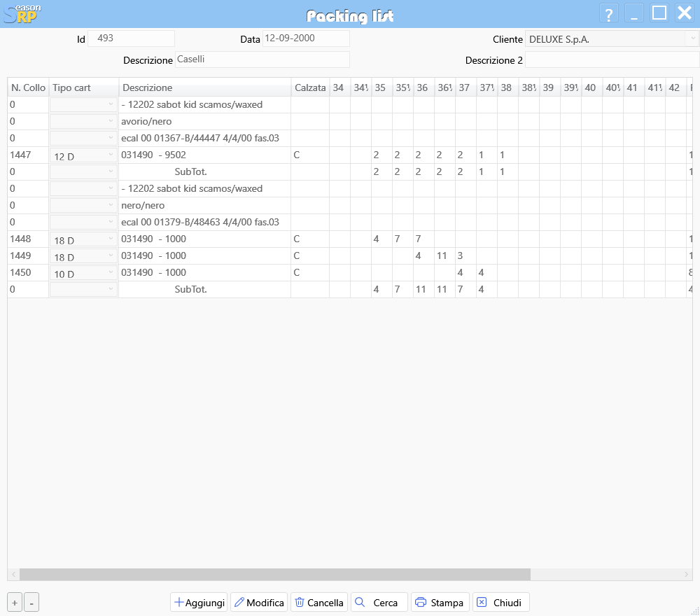
Task: Minimize the Packing list window
Action: (x=634, y=14)
